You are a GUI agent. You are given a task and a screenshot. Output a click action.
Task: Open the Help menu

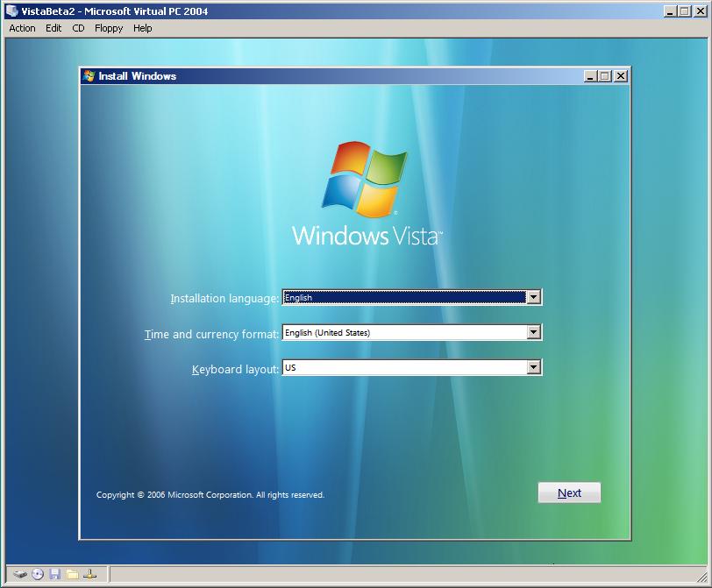[143, 28]
